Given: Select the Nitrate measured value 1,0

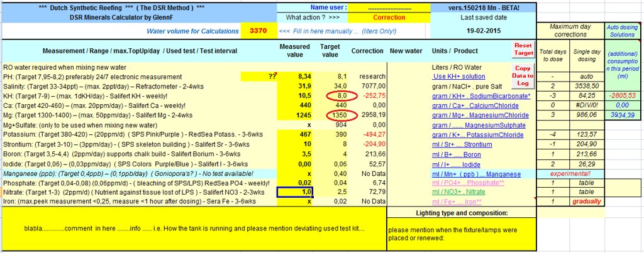Looking at the screenshot, I should pyautogui.click(x=296, y=192).
